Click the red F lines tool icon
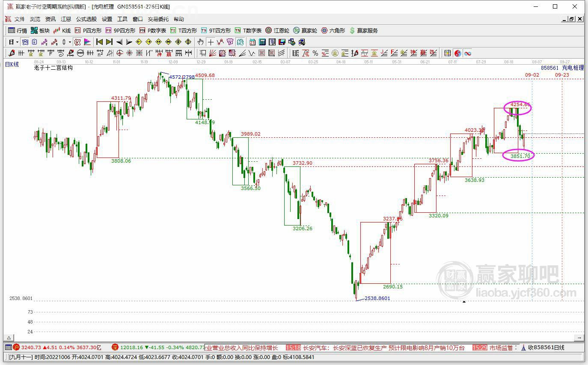The width and height of the screenshot is (588, 365). [x=395, y=53]
